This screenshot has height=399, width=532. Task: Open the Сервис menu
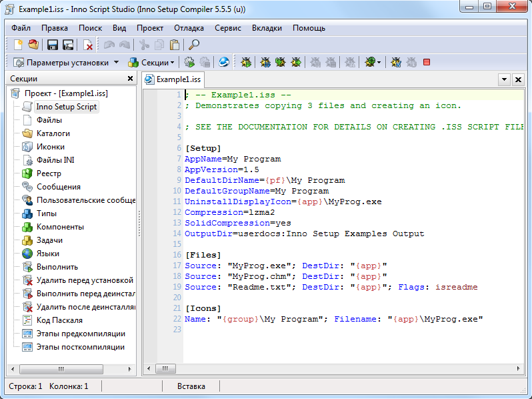pos(228,28)
